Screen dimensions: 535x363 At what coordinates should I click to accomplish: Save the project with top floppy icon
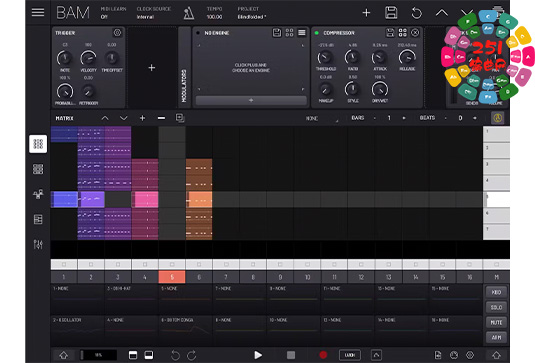click(391, 13)
